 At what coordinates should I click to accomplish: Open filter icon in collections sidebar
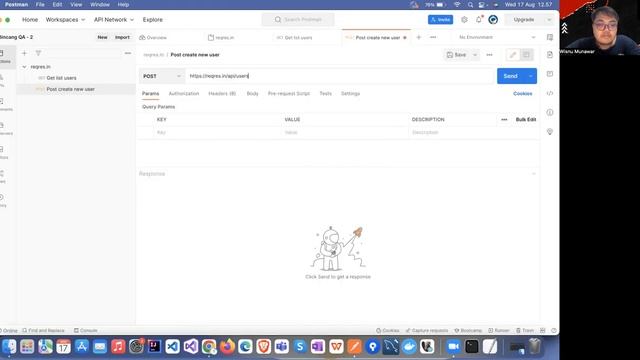[38, 53]
